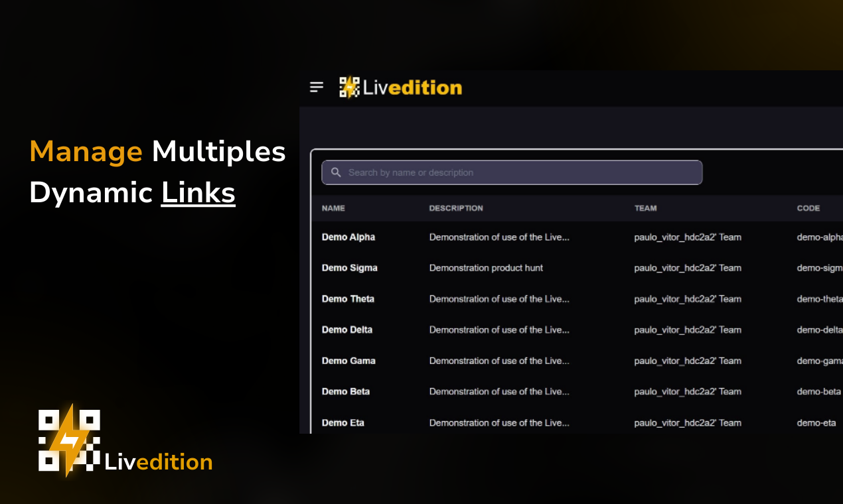Click the team cell in Demo Theta row
843x504 pixels.
(688, 299)
